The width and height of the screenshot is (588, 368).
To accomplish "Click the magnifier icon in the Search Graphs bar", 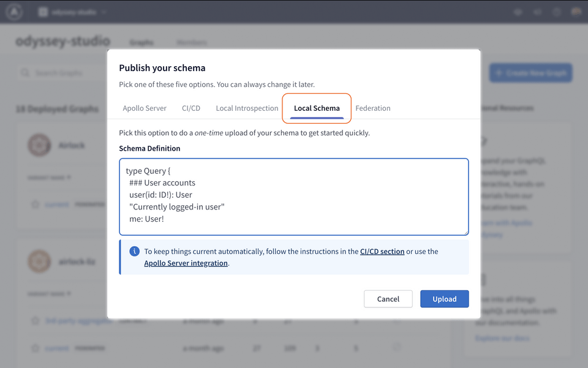I will point(24,72).
